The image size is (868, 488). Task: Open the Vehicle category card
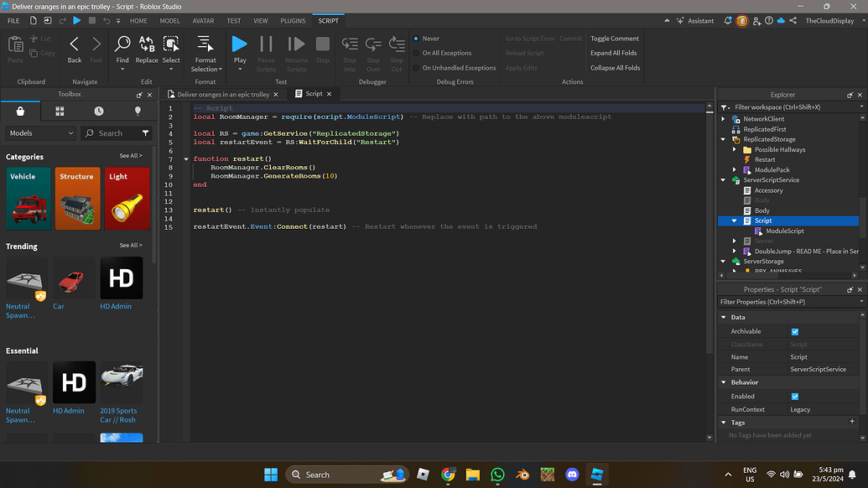tap(29, 199)
